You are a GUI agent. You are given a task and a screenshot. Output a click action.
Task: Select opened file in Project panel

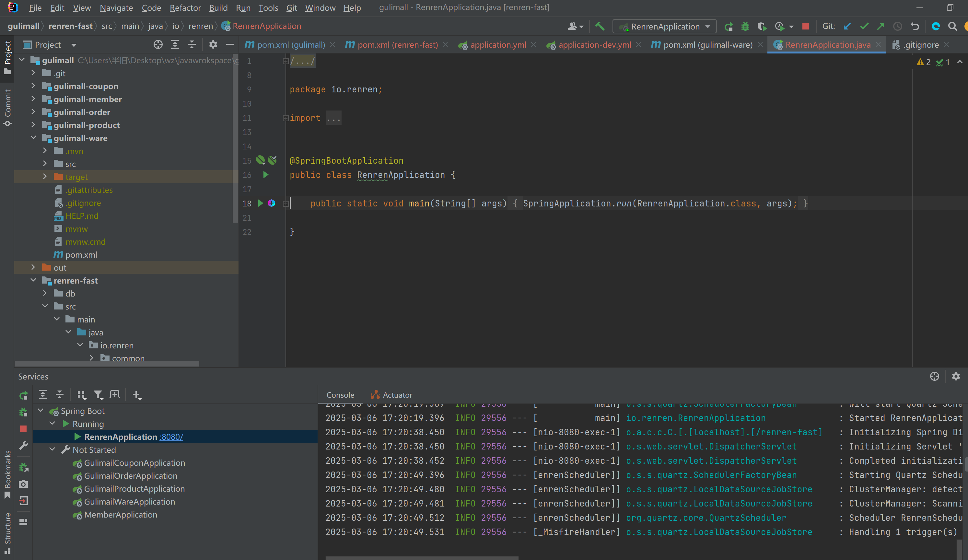[x=158, y=44]
